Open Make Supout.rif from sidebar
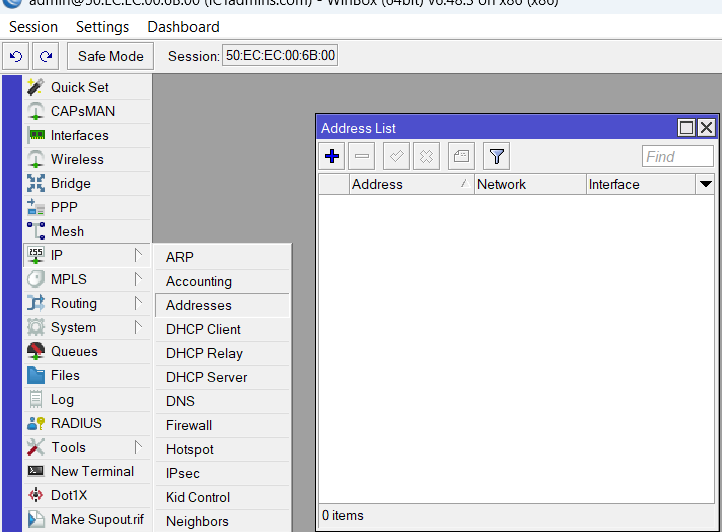Viewport: 722px width, 532px height. point(87,519)
